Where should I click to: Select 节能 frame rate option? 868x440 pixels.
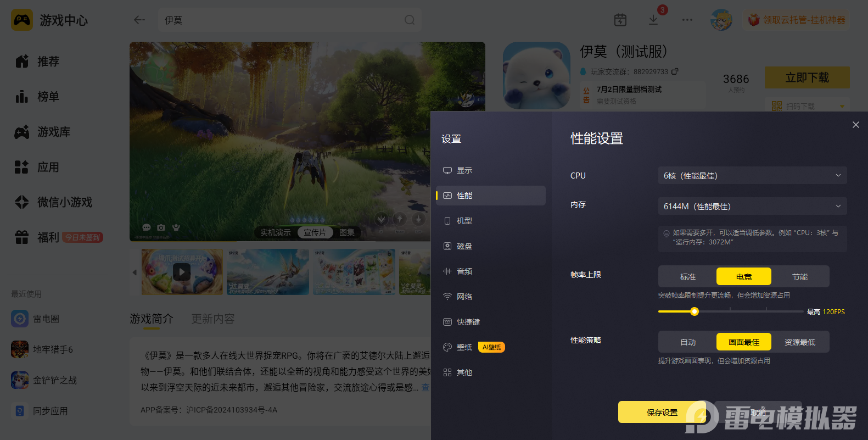(x=800, y=277)
